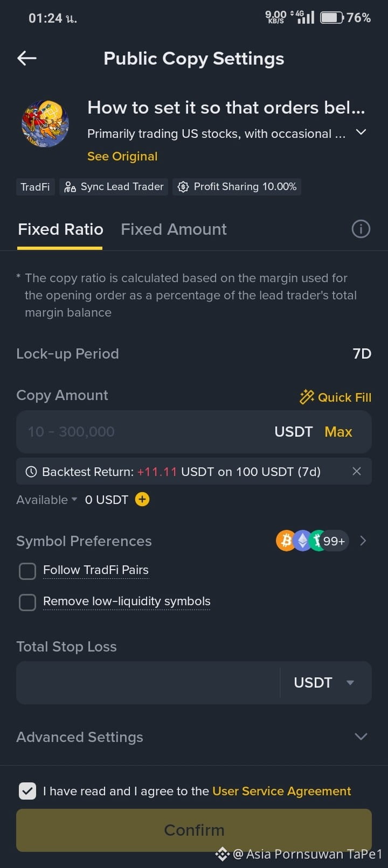Switch to the Fixed Amount tab

(174, 229)
